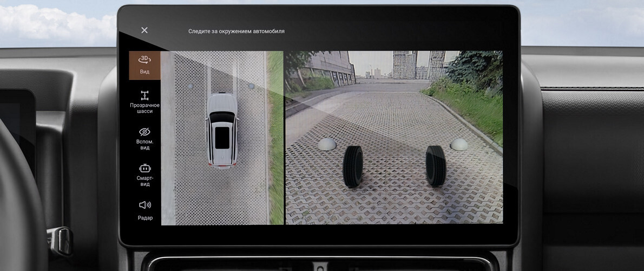Open the "Смарт-вид" text label
The image size is (644, 271).
(144, 180)
